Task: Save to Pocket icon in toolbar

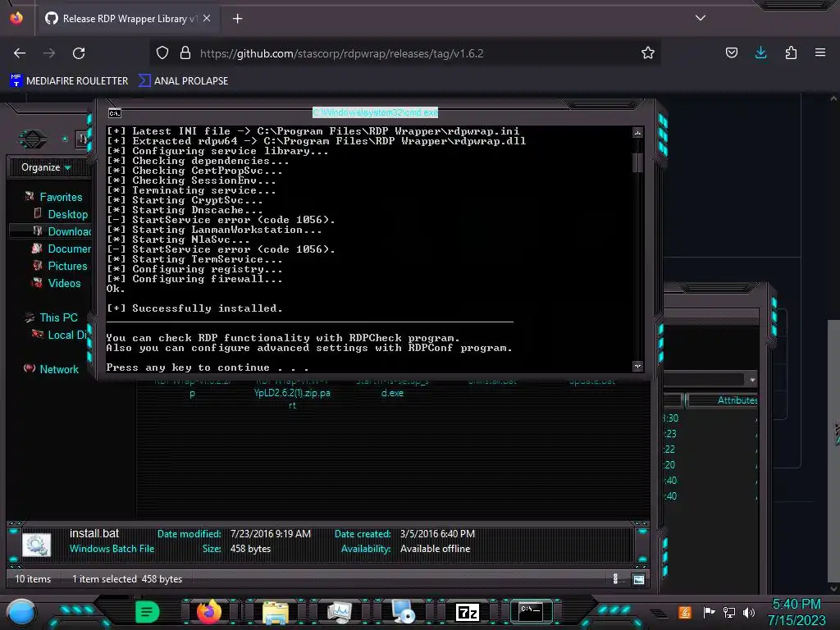Action: (731, 53)
